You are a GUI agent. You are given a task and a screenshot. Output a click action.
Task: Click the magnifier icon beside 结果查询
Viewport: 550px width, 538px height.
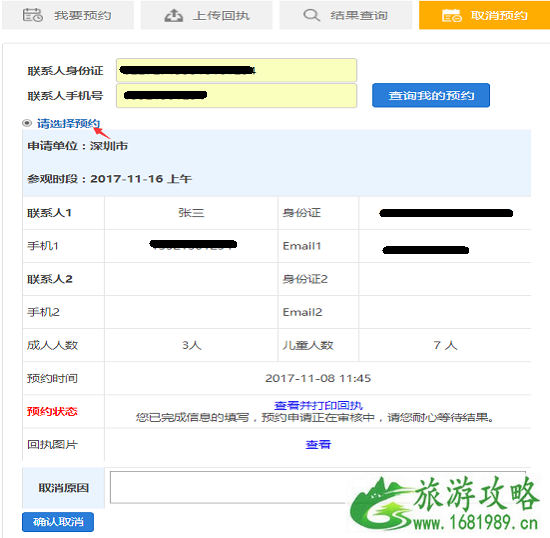point(311,15)
